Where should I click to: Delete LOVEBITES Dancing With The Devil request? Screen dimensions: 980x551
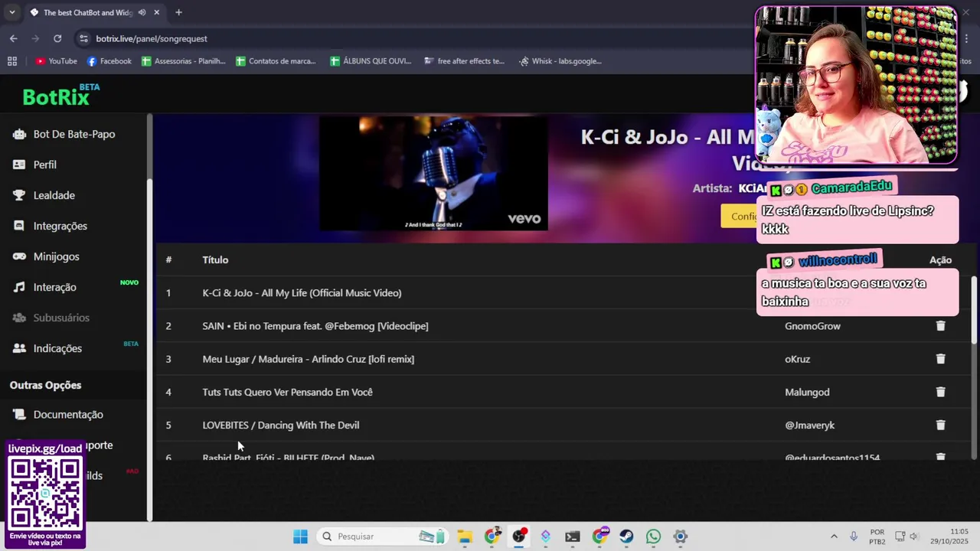coord(940,425)
